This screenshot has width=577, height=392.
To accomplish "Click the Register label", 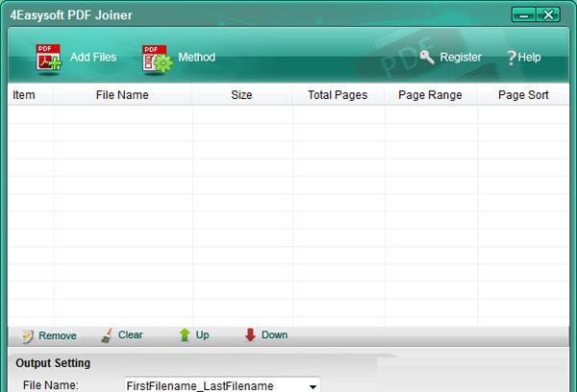I will pos(461,57).
